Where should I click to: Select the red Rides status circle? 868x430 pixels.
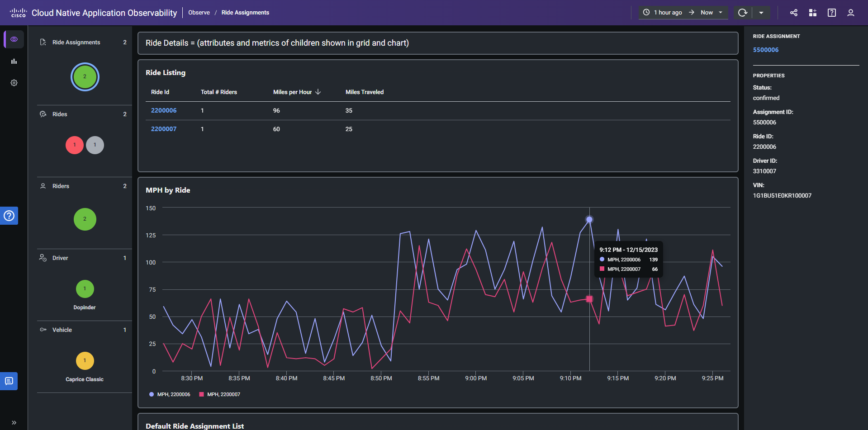tap(75, 145)
